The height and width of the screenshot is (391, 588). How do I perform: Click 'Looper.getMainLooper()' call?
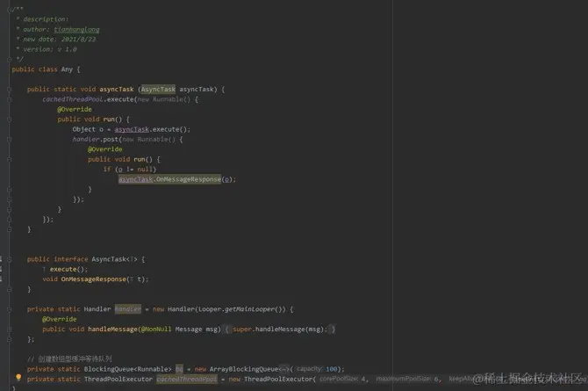click(x=242, y=309)
